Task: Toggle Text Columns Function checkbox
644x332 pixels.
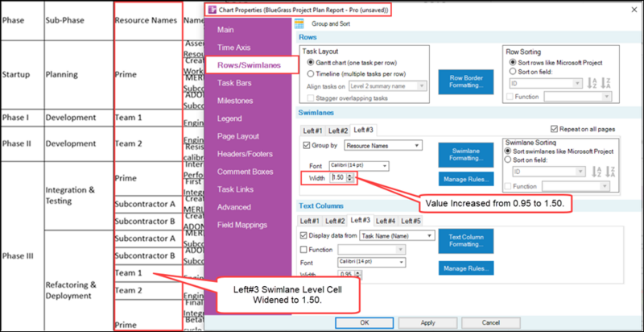Action: [x=304, y=250]
